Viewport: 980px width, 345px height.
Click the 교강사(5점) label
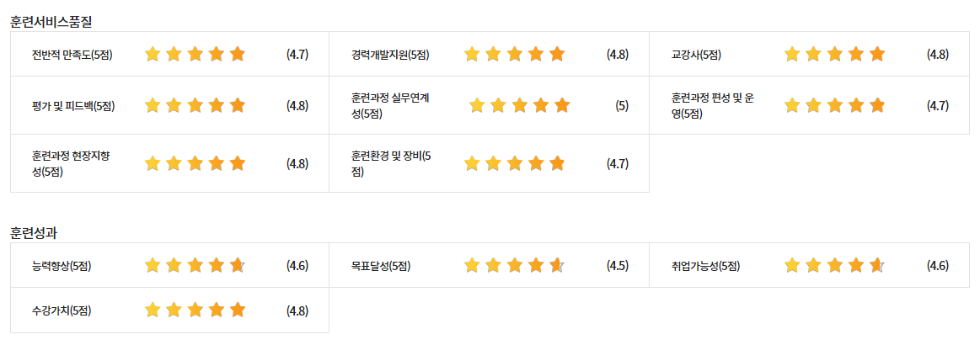point(696,56)
